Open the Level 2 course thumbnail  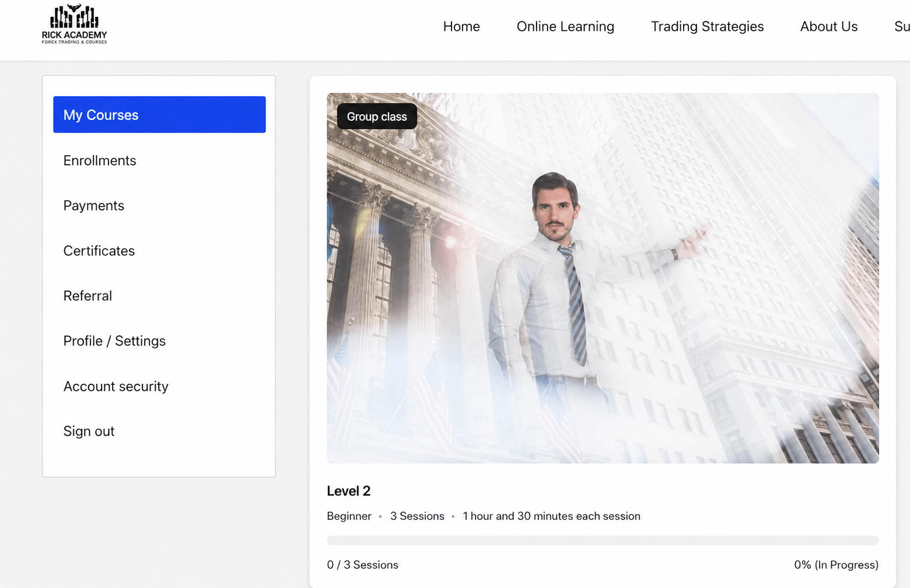pyautogui.click(x=603, y=278)
